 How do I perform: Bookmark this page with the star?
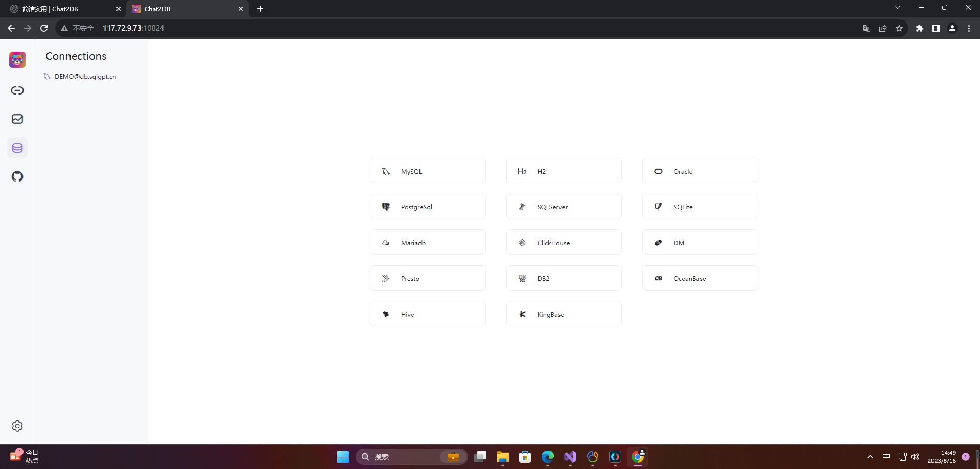coord(899,28)
